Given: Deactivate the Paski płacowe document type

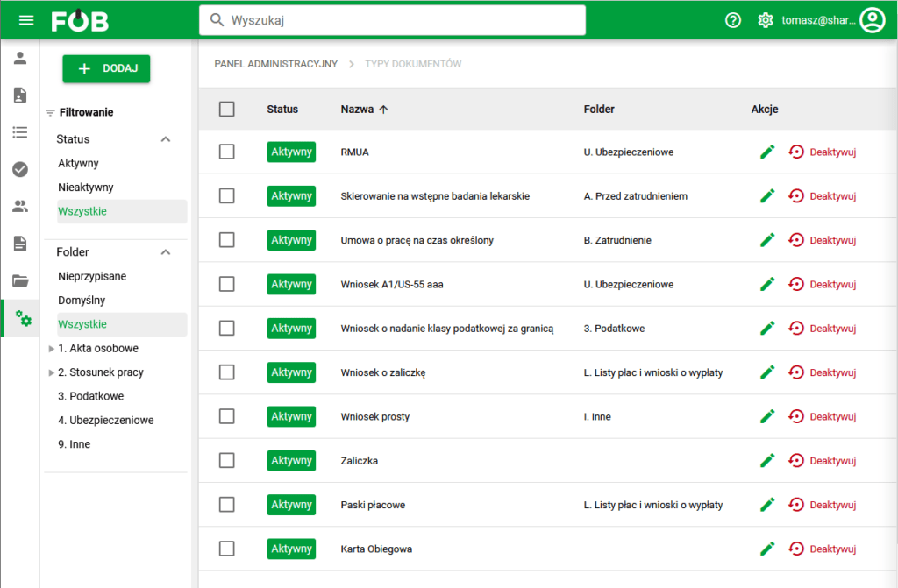Looking at the screenshot, I should pos(822,505).
